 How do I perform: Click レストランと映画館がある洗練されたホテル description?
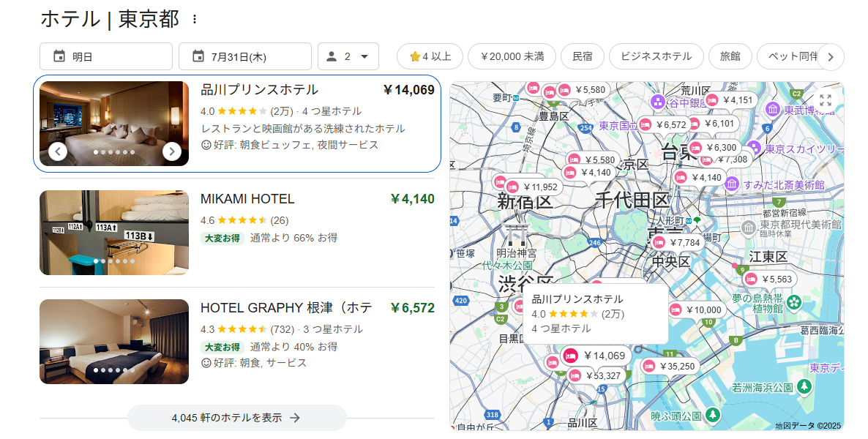point(303,129)
